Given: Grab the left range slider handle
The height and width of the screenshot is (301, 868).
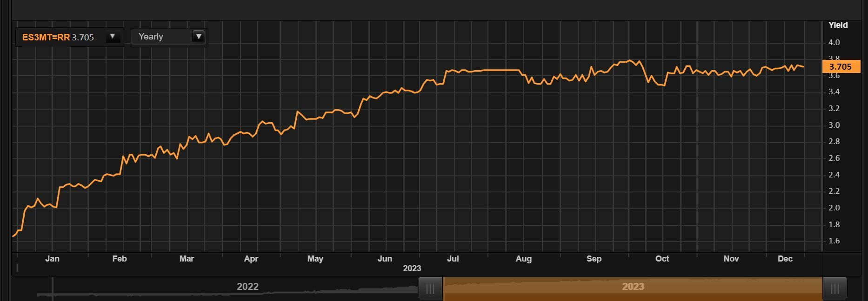Looking at the screenshot, I should [430, 288].
